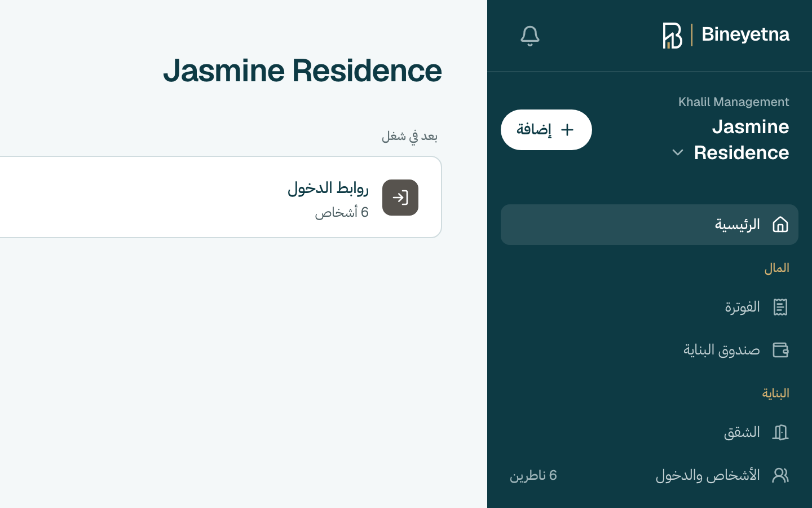Click the home icon in sidebar
The height and width of the screenshot is (508, 812).
coord(780,225)
